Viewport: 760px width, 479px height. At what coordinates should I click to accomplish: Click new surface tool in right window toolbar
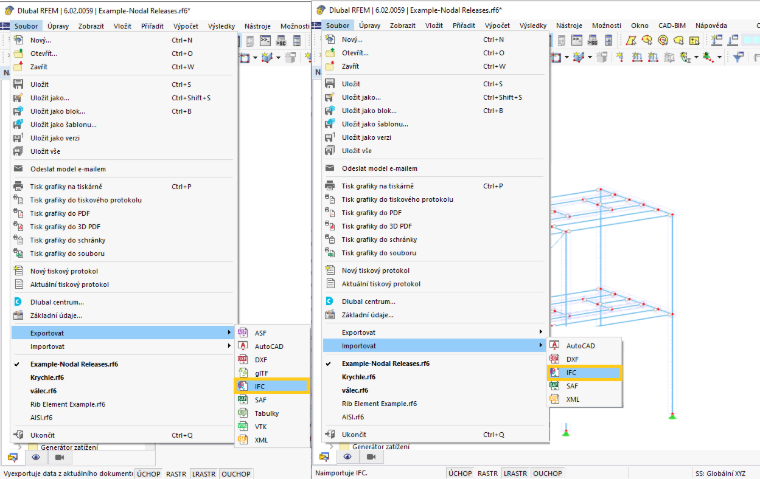(x=556, y=57)
